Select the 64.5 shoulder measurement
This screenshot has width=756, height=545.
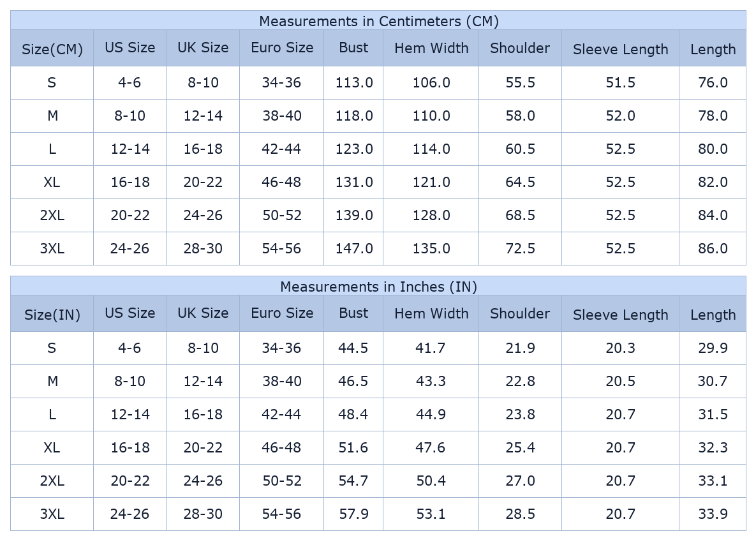point(520,182)
